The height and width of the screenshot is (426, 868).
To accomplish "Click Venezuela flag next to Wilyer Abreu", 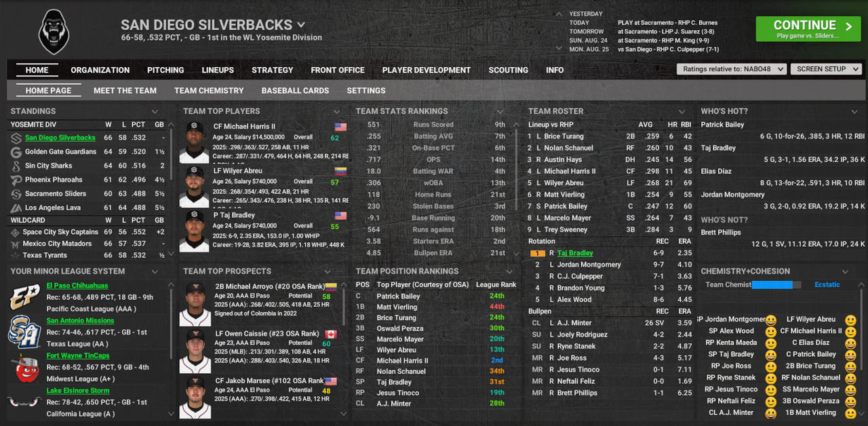I will [x=340, y=171].
